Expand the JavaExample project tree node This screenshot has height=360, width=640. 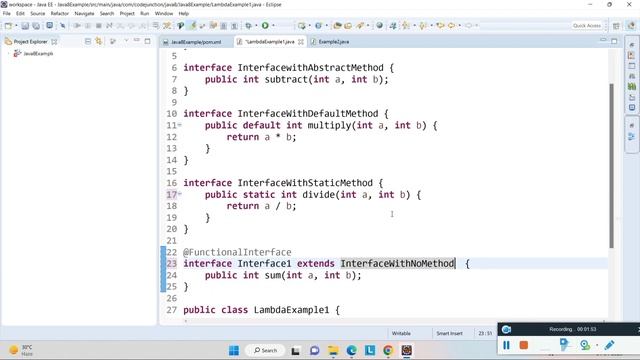pyautogui.click(x=9, y=53)
